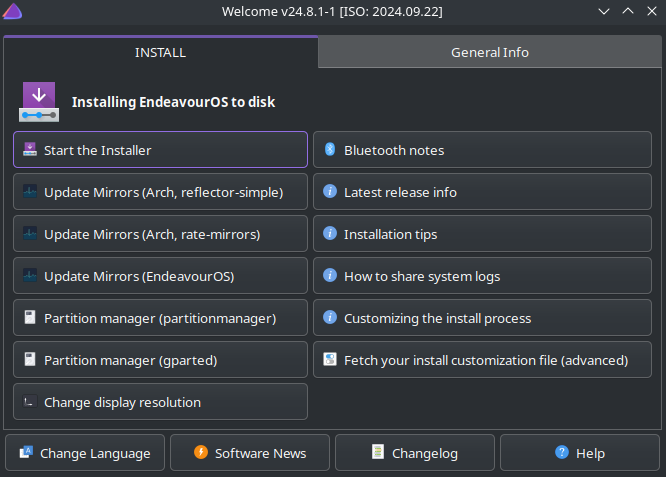Click the terminal icon for Change display resolution
Screen dimensions: 666x477
[30, 402]
